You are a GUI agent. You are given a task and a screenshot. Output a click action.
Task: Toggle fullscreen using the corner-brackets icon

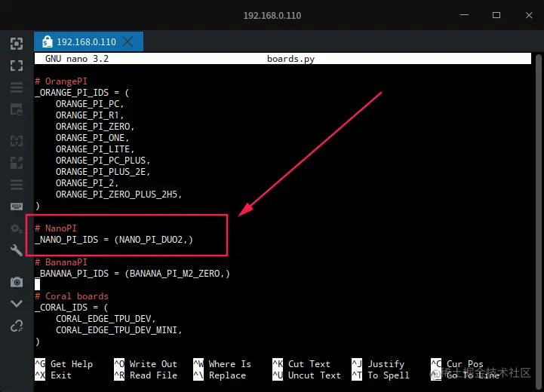click(17, 66)
